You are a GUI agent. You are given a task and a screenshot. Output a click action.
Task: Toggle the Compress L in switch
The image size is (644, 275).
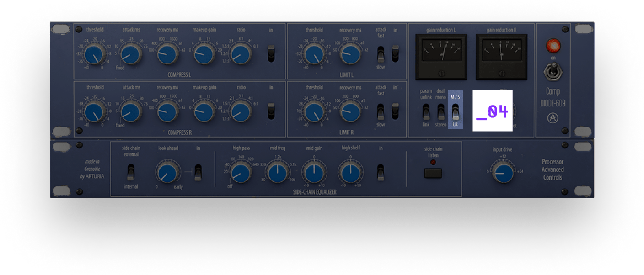click(271, 53)
